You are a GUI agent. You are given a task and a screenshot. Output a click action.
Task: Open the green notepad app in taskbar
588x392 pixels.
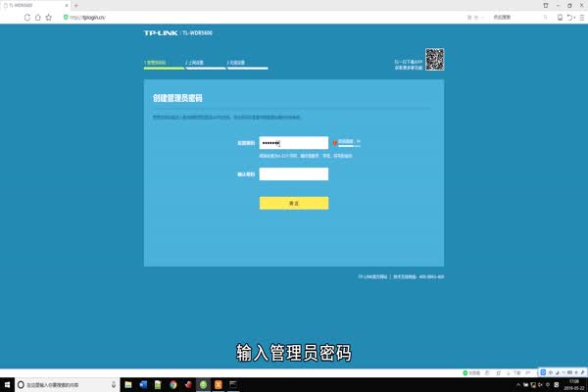(158, 385)
